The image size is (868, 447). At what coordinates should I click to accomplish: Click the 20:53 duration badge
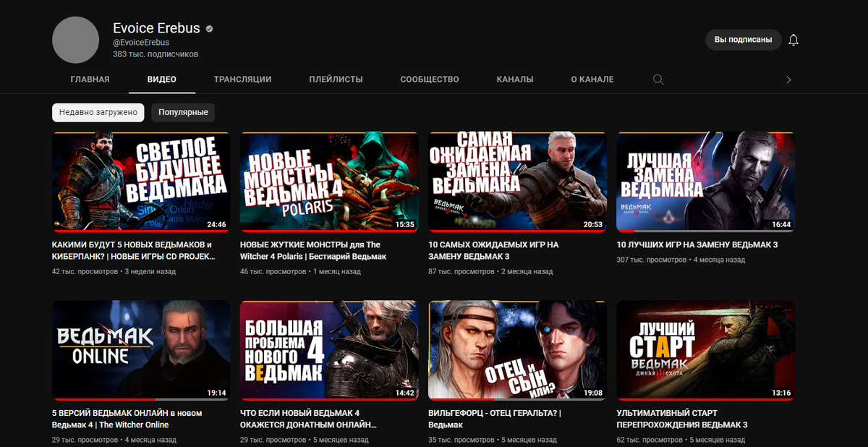(592, 224)
